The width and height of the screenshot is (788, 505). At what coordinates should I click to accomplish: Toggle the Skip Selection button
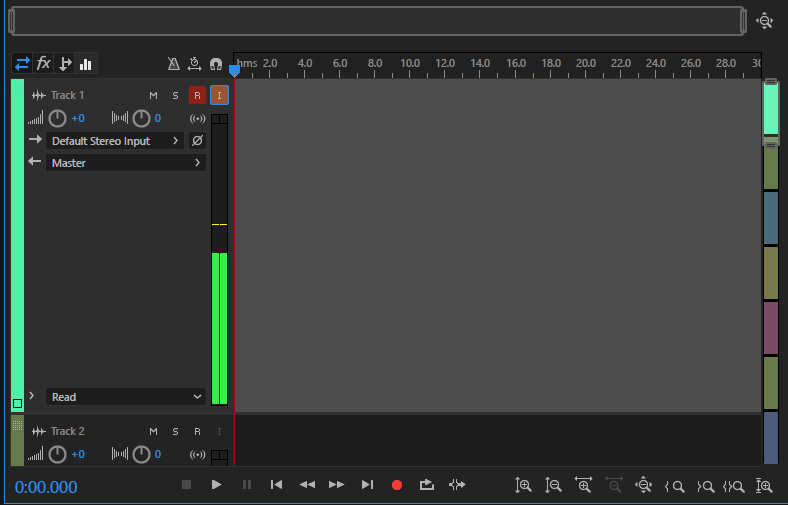(x=457, y=485)
